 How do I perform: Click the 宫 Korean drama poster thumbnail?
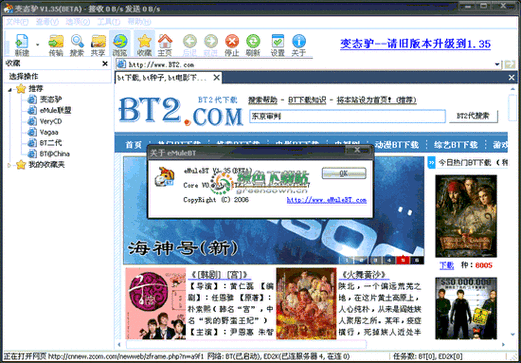[x=156, y=303]
